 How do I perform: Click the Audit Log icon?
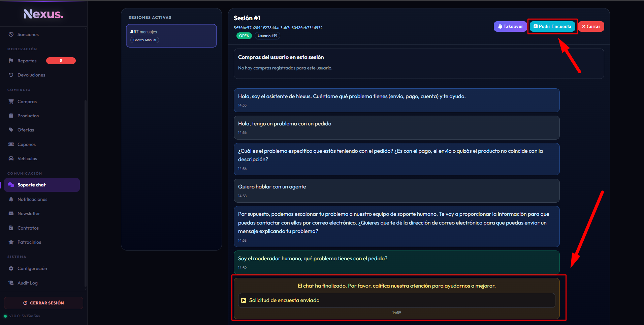[11, 283]
